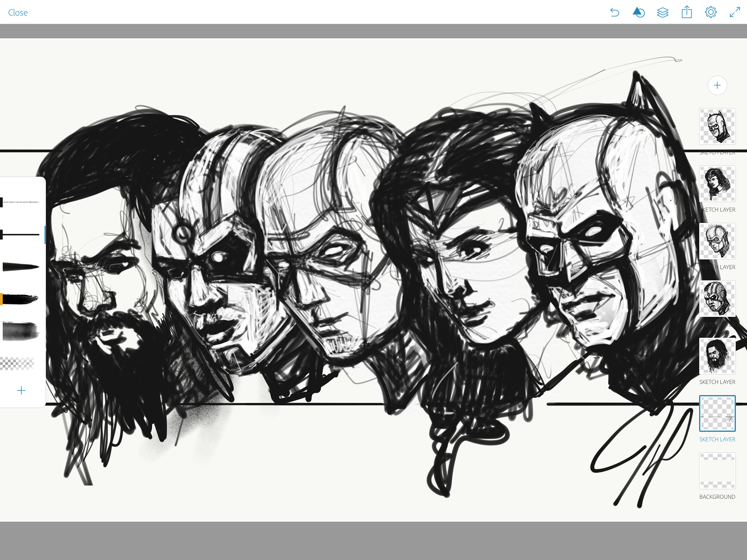Tap the Close link

coord(18,12)
